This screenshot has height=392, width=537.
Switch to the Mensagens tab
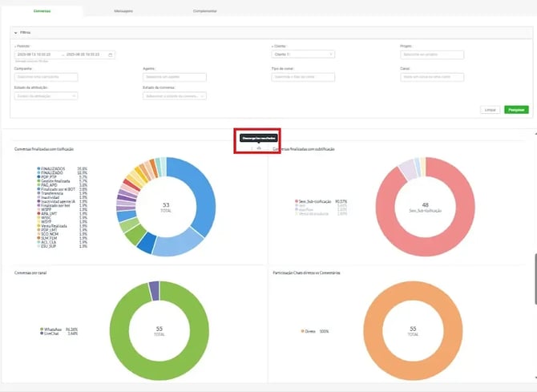point(123,11)
